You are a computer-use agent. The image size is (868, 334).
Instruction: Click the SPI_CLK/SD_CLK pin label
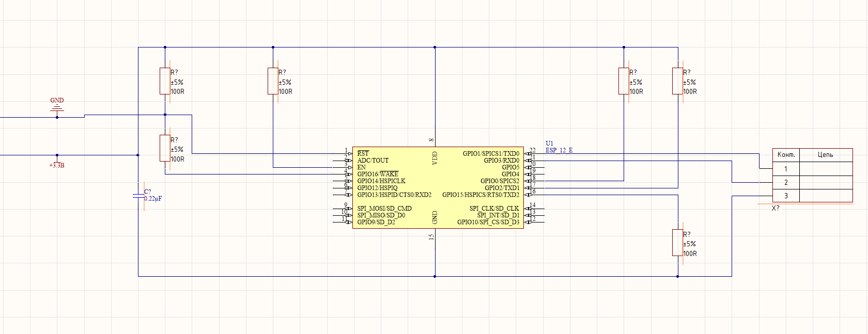(x=494, y=209)
